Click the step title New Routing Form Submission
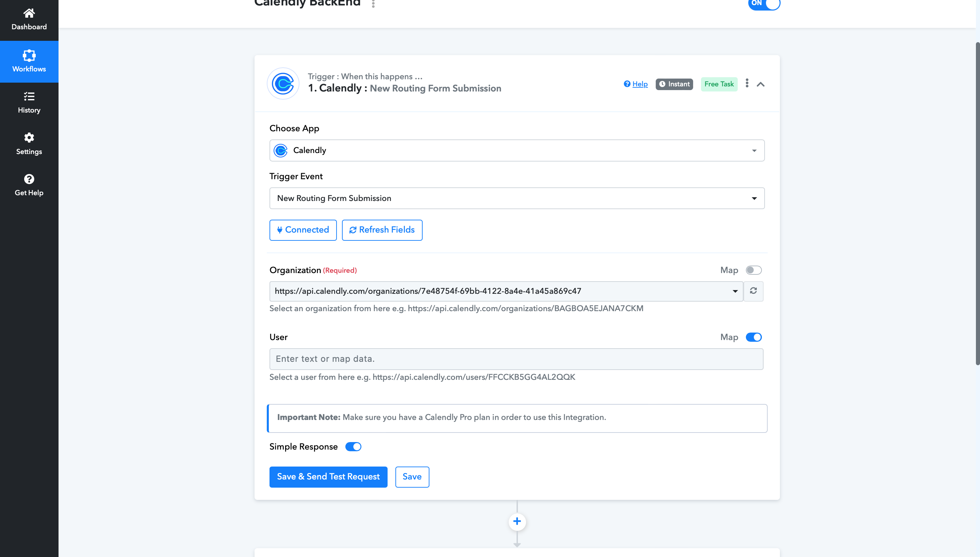The width and height of the screenshot is (980, 557). [436, 88]
